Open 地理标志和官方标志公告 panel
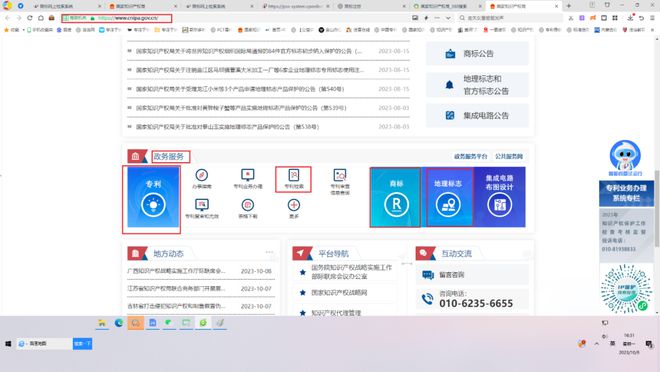 (477, 85)
